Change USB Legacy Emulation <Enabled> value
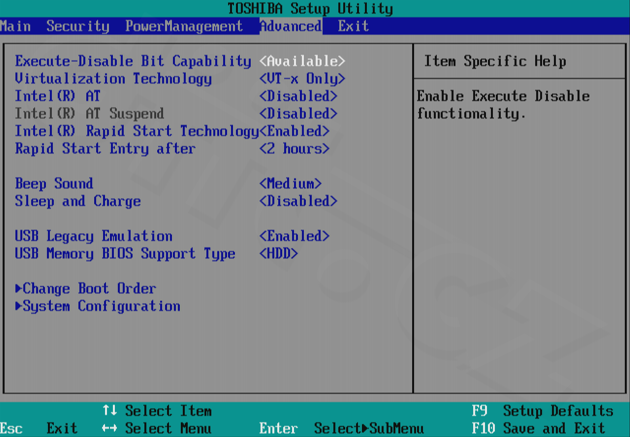Viewport: 630px width, 437px height. tap(294, 236)
